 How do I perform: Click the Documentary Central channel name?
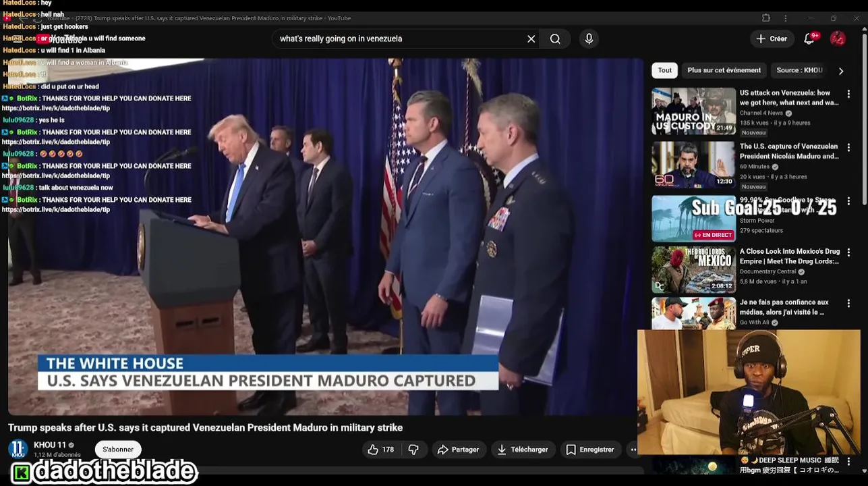(768, 271)
